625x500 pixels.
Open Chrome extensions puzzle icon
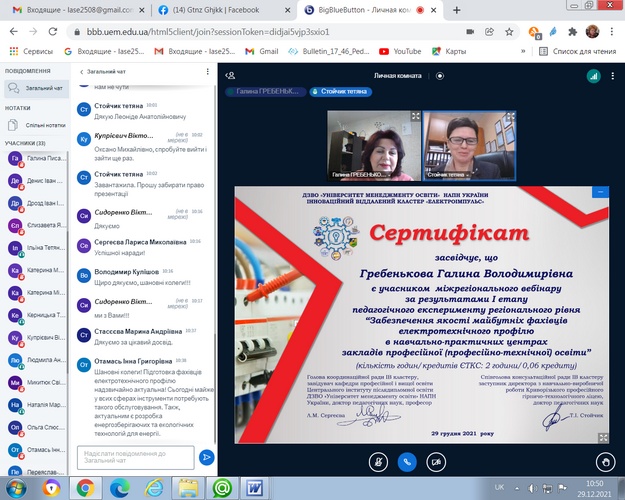pos(572,32)
